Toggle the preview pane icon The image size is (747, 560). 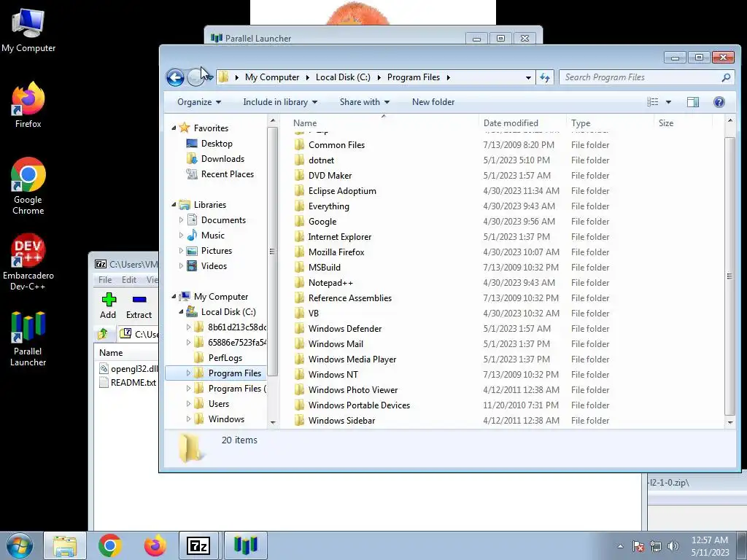[x=693, y=102]
